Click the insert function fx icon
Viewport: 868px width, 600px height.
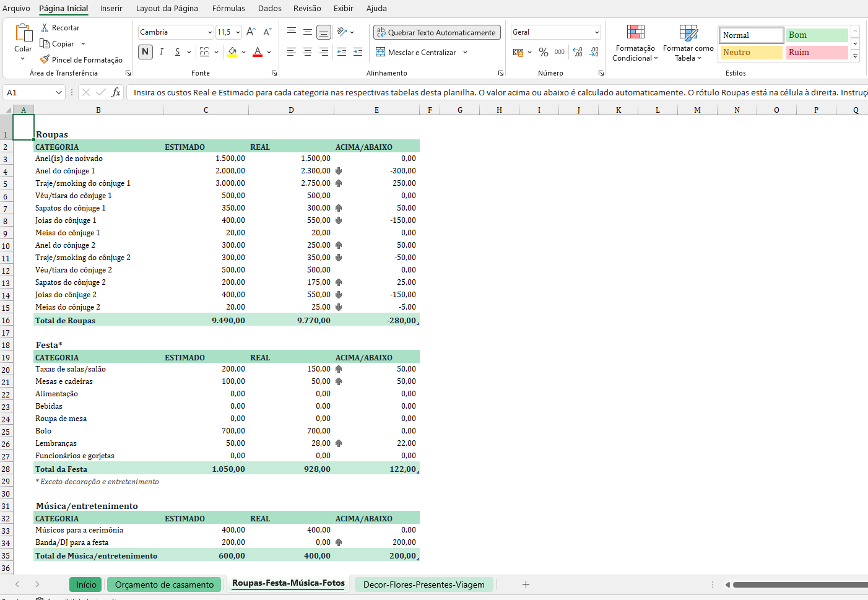(116, 93)
